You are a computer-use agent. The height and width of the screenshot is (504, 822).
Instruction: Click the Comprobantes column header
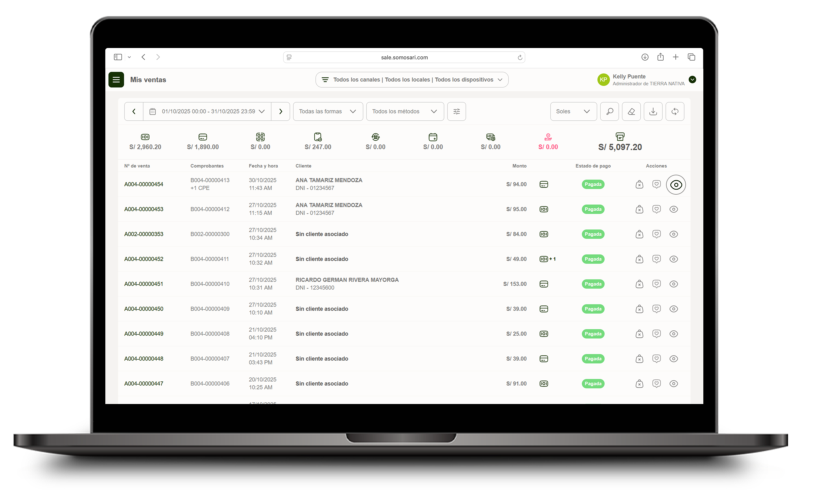coord(207,166)
